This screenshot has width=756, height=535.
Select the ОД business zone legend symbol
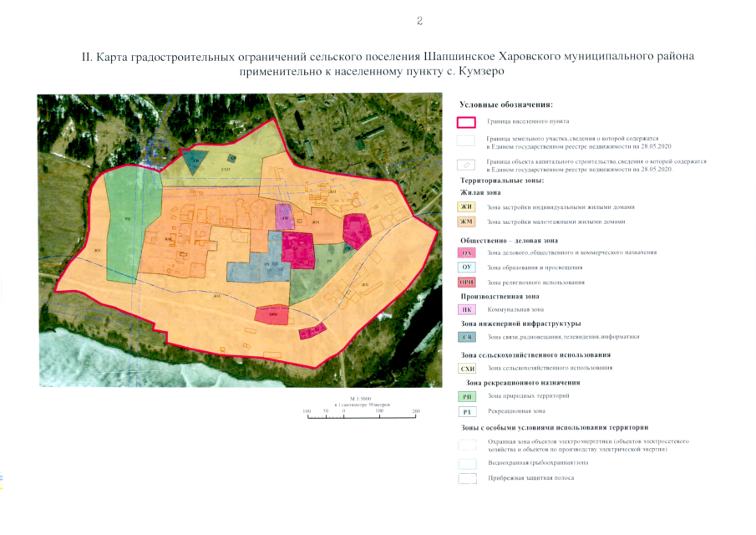pyautogui.click(x=467, y=252)
